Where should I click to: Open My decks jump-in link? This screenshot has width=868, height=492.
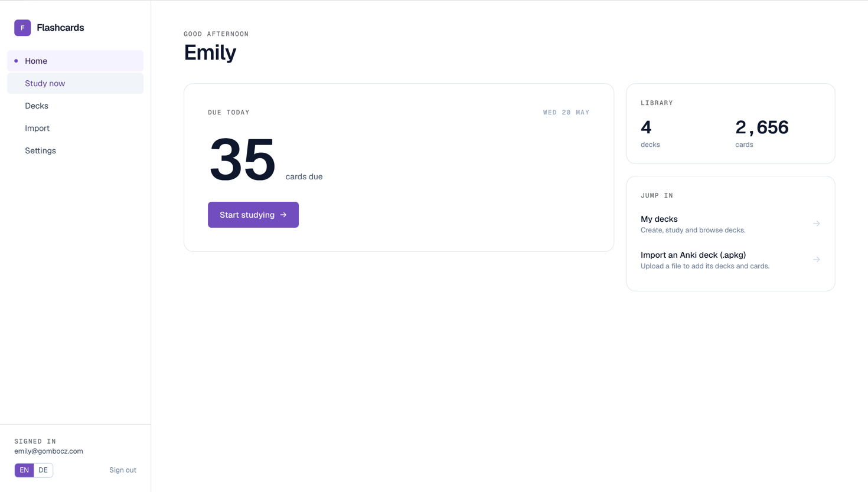click(x=730, y=224)
